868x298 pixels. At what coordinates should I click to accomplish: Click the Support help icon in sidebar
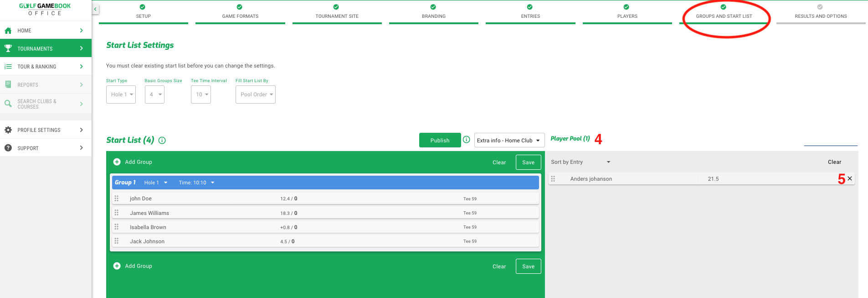coord(8,148)
